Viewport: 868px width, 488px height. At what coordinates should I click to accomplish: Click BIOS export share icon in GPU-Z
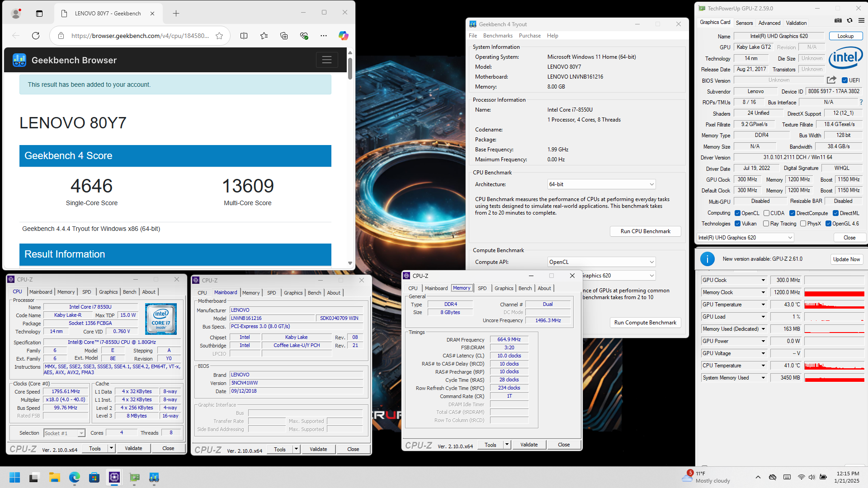pyautogui.click(x=831, y=80)
